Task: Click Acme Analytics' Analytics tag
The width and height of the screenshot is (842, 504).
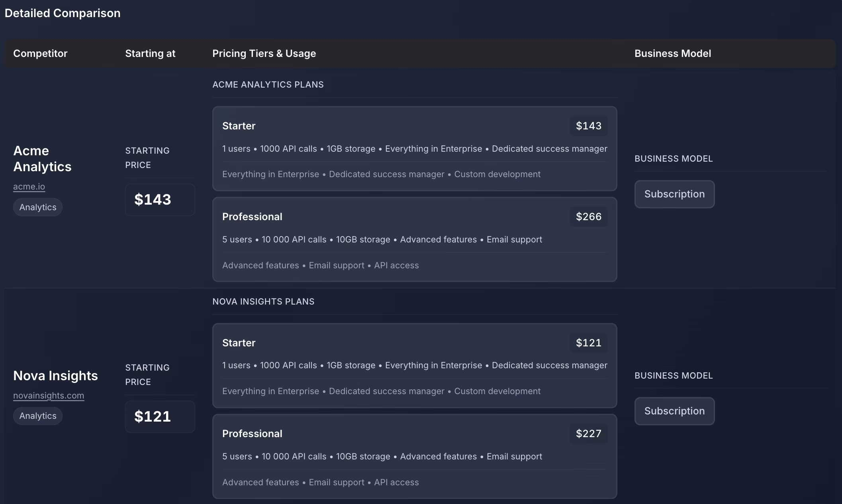Action: click(38, 207)
